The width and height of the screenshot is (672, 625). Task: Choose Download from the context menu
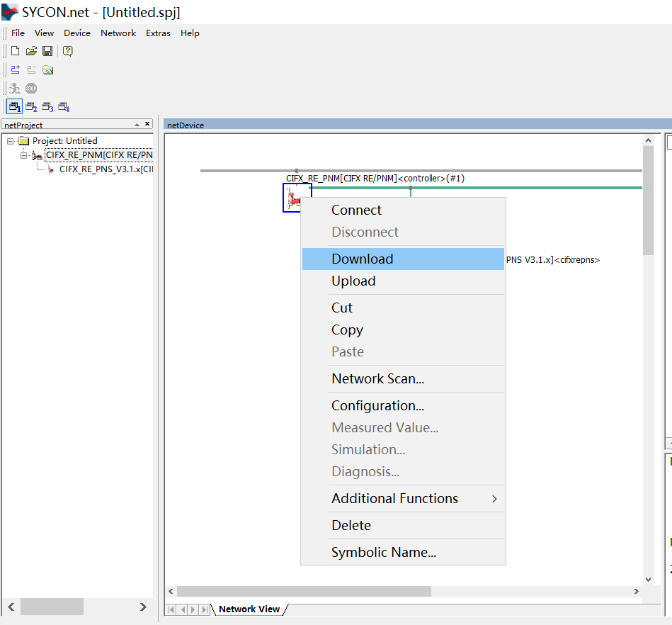[362, 259]
